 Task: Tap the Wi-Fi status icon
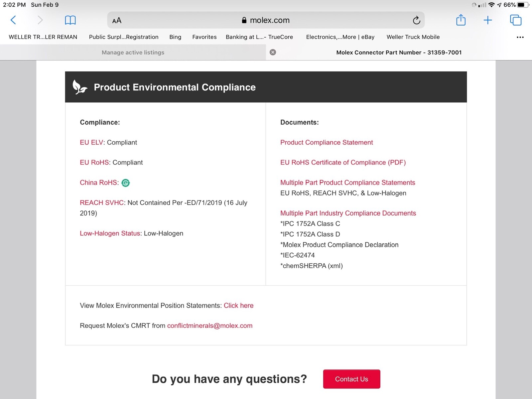(x=491, y=5)
